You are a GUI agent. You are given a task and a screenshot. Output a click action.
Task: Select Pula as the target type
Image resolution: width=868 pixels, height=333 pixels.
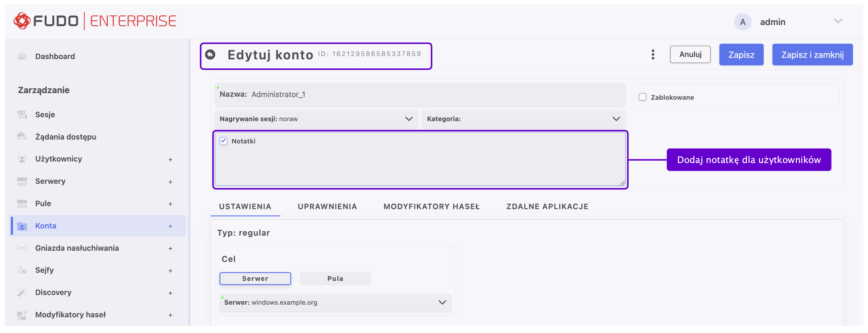[x=335, y=278]
